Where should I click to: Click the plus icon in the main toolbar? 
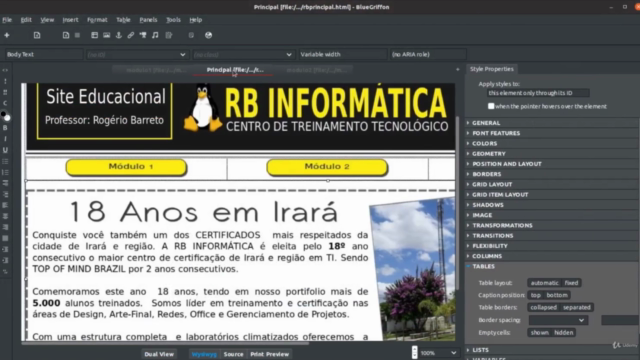click(7, 36)
